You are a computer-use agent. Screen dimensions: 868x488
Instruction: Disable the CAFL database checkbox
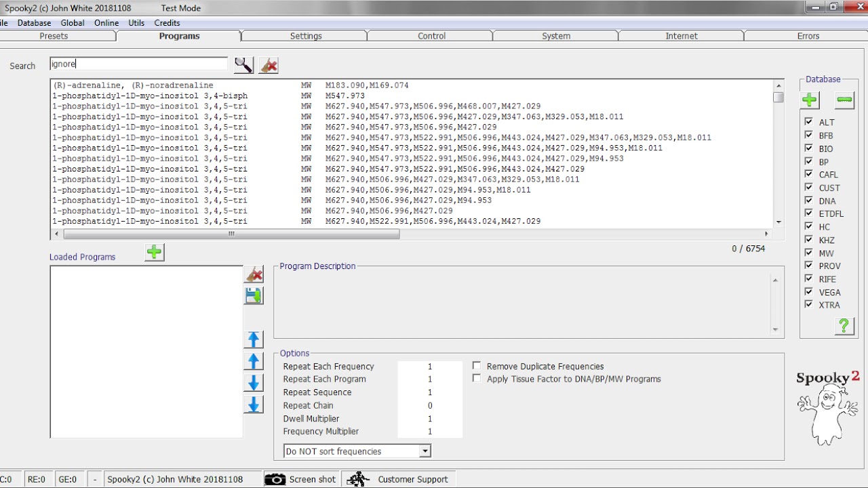point(808,174)
